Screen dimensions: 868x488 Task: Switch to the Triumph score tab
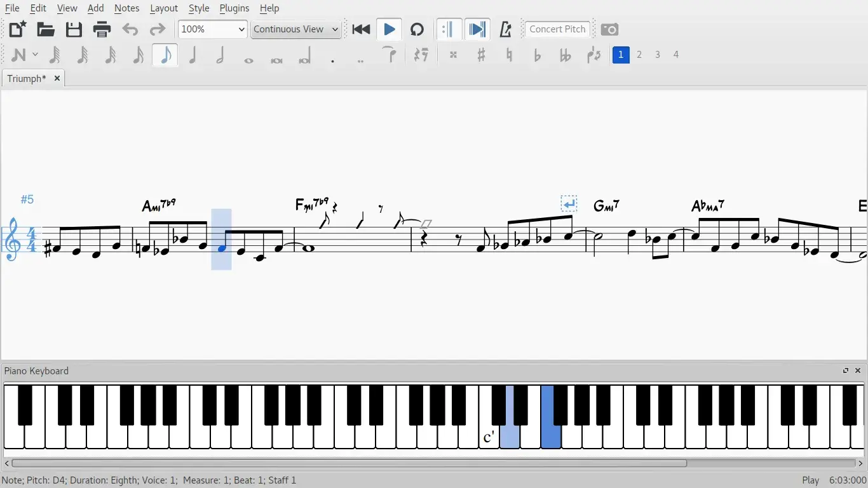[x=27, y=78]
